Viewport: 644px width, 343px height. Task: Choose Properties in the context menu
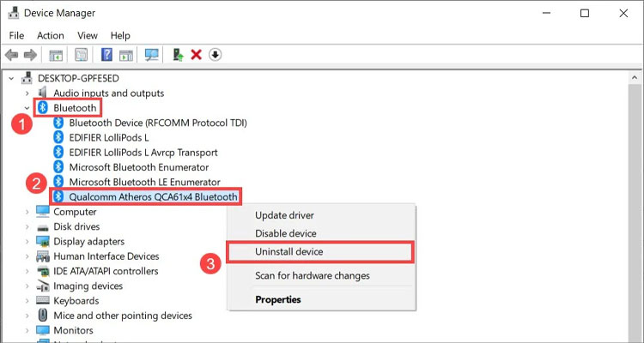(x=277, y=299)
